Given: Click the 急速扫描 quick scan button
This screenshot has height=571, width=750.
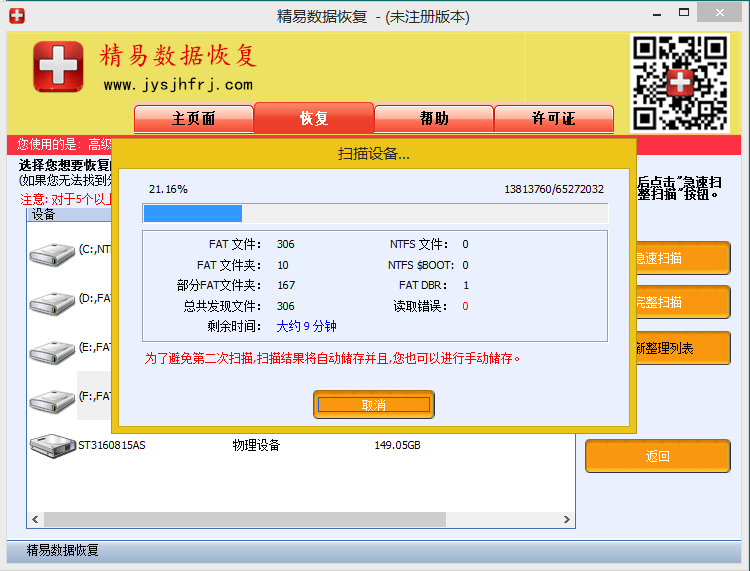Looking at the screenshot, I should coord(683,258).
